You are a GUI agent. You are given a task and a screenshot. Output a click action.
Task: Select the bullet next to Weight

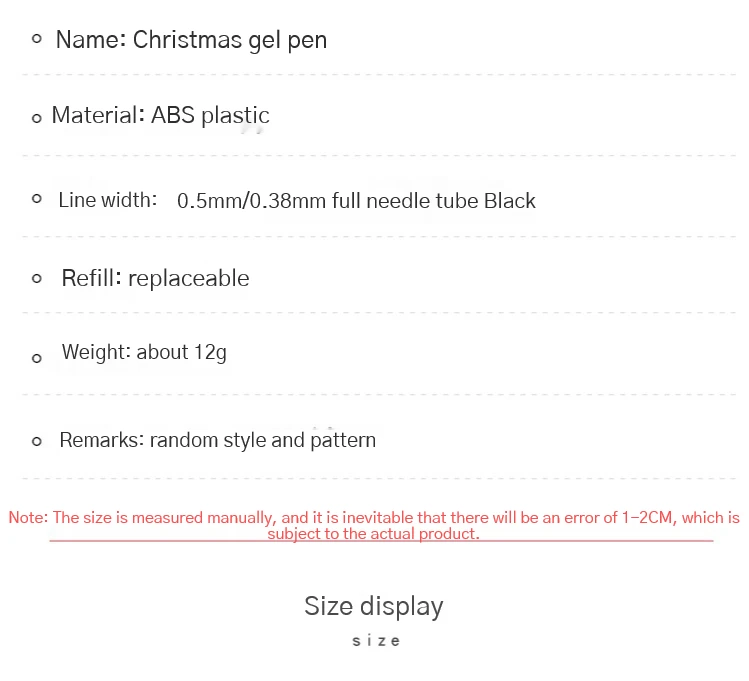[x=37, y=358]
